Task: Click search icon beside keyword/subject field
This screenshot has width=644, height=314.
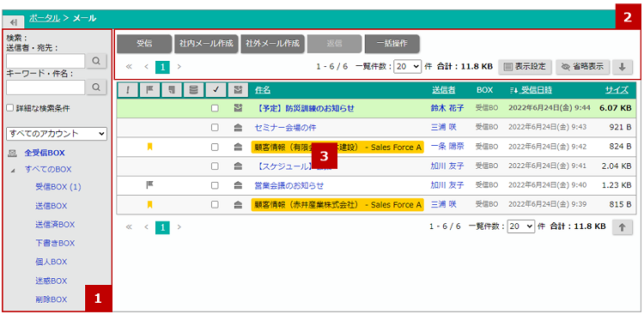Action: click(96, 87)
